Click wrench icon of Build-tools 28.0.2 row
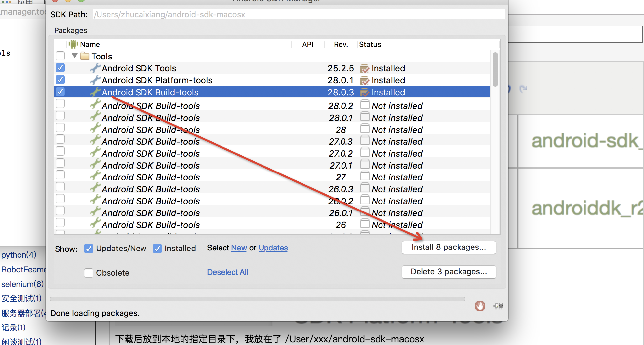This screenshot has height=345, width=644. click(95, 104)
